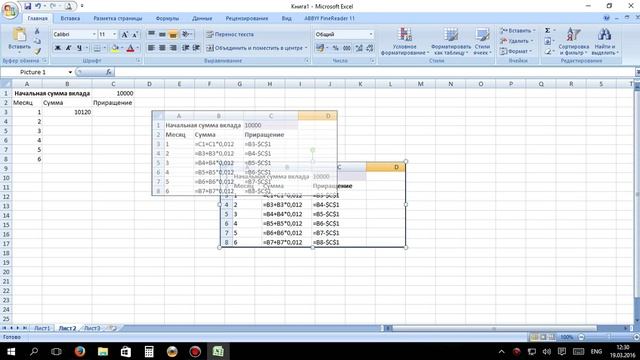Click the Вставить cells button
The width and height of the screenshot is (640, 360).
[x=518, y=31]
